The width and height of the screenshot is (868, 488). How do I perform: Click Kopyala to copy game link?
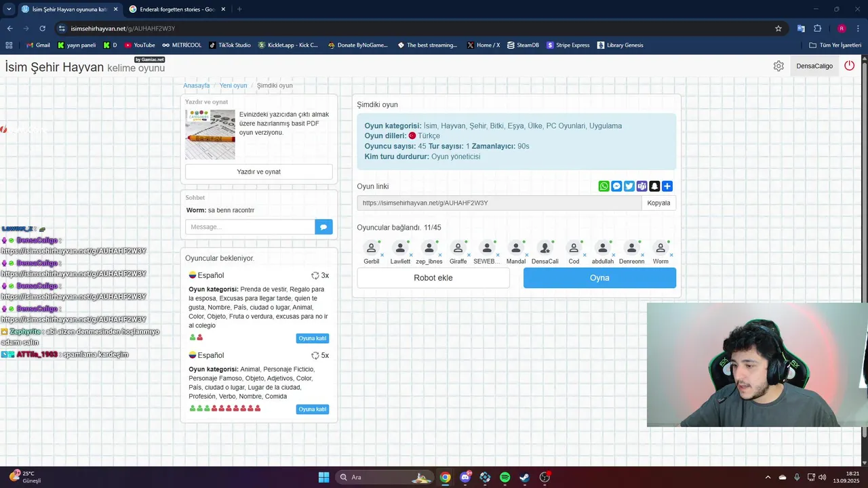pyautogui.click(x=658, y=203)
